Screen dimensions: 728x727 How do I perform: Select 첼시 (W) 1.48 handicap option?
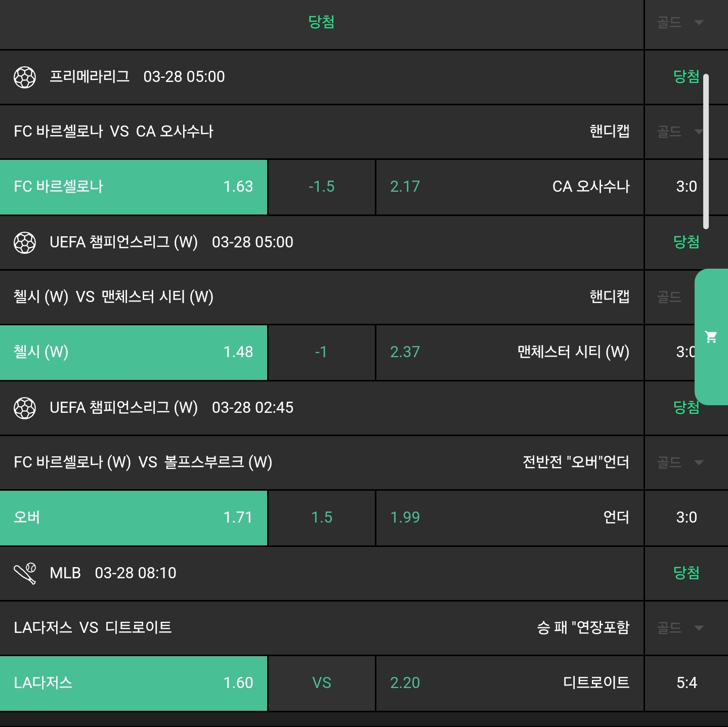pos(134,353)
